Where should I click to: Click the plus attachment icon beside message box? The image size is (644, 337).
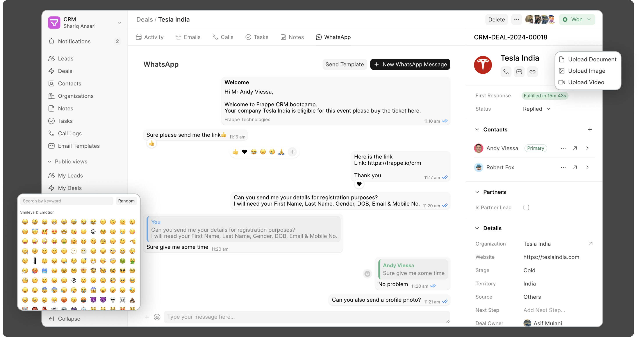click(147, 317)
